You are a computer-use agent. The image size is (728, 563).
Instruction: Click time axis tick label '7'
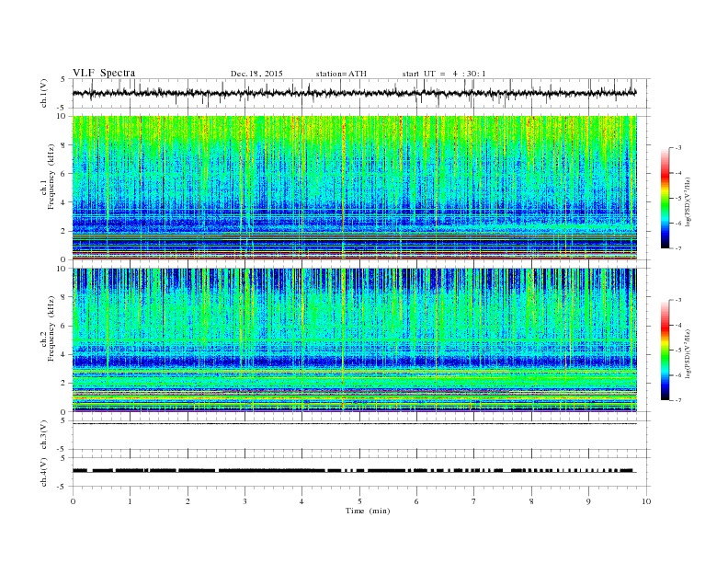474,501
